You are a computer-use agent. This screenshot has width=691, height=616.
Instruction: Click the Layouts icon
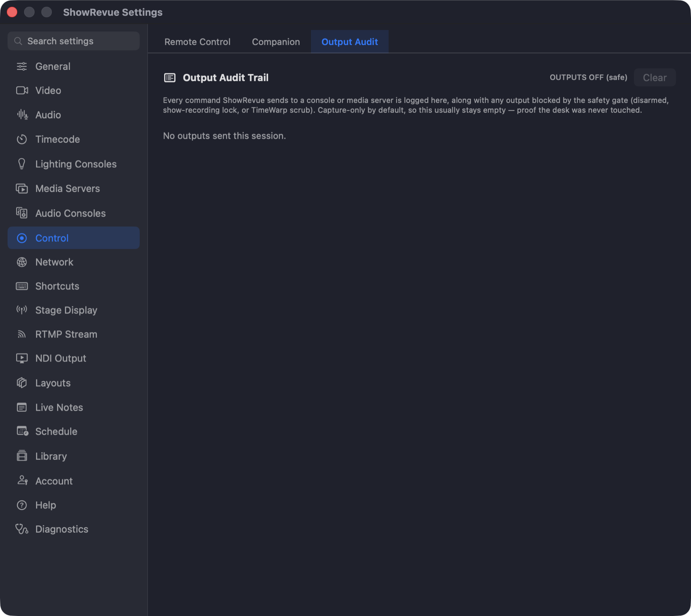pos(22,383)
